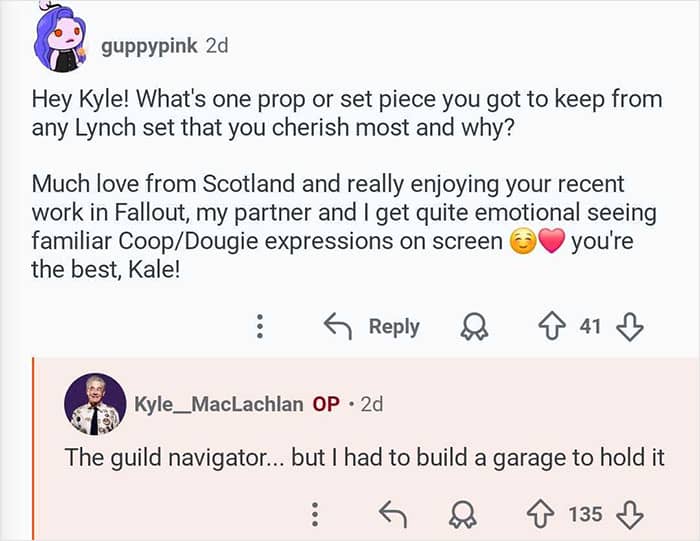Downvote Kyle__MacLachlan's reply
This screenshot has width=700, height=541.
pos(630,514)
